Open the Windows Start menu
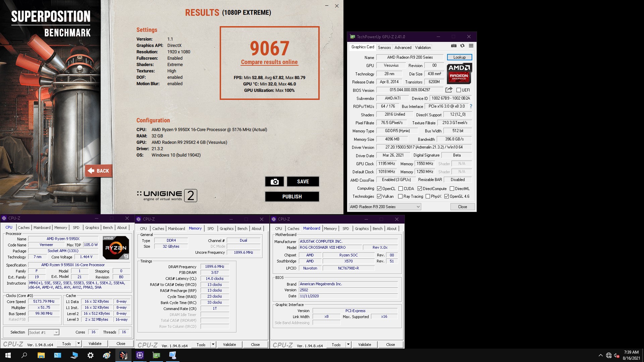This screenshot has height=362, width=644. (x=8, y=355)
